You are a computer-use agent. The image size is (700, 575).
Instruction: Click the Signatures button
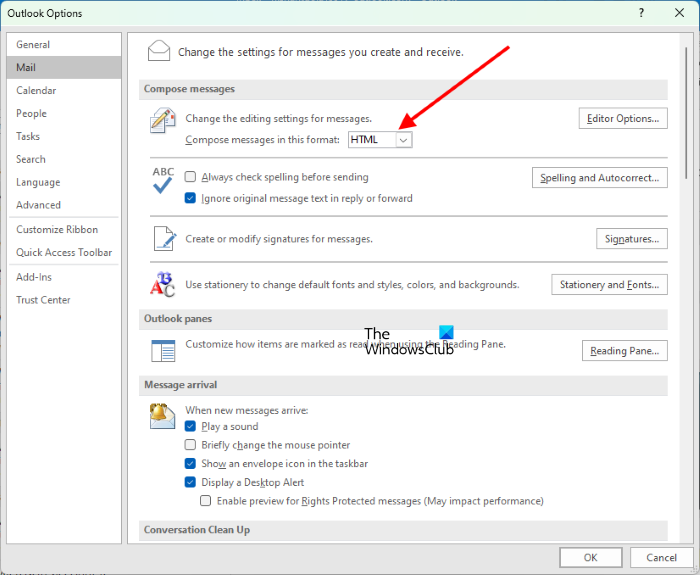tap(632, 239)
